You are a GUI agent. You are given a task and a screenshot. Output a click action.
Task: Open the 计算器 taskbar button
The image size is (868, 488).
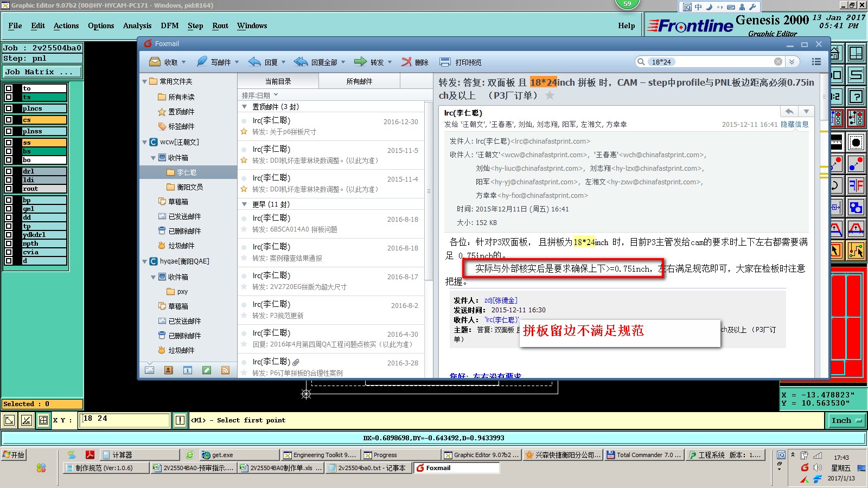coord(141,455)
